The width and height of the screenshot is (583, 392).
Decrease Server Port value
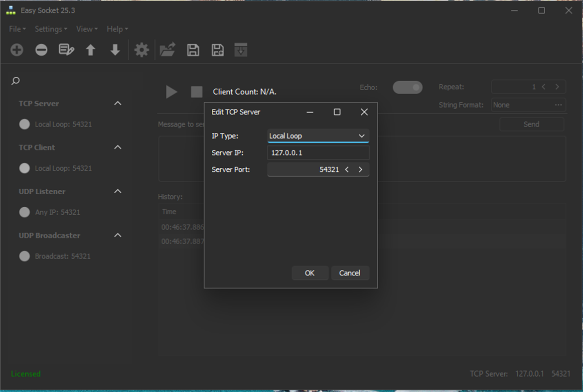[x=347, y=169]
